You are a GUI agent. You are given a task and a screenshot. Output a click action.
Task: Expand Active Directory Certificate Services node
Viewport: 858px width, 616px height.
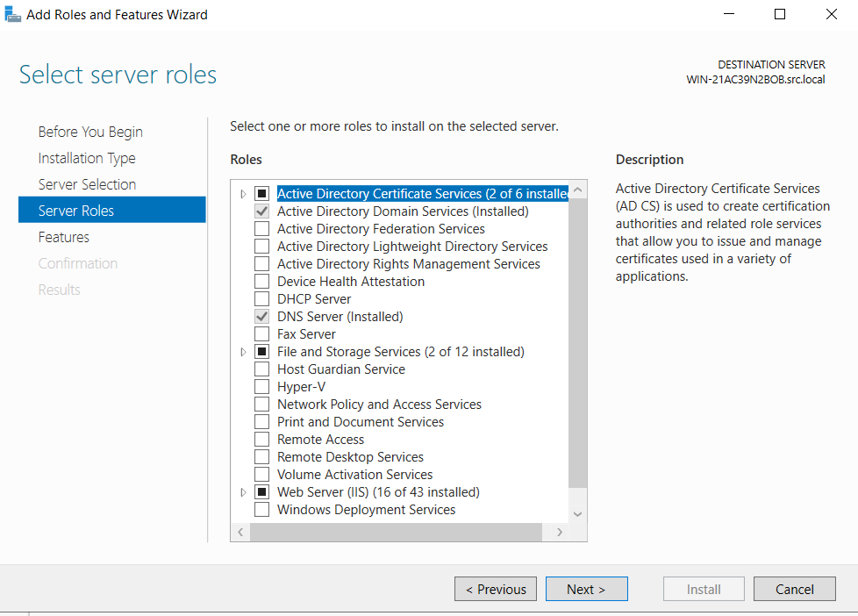[x=244, y=194]
